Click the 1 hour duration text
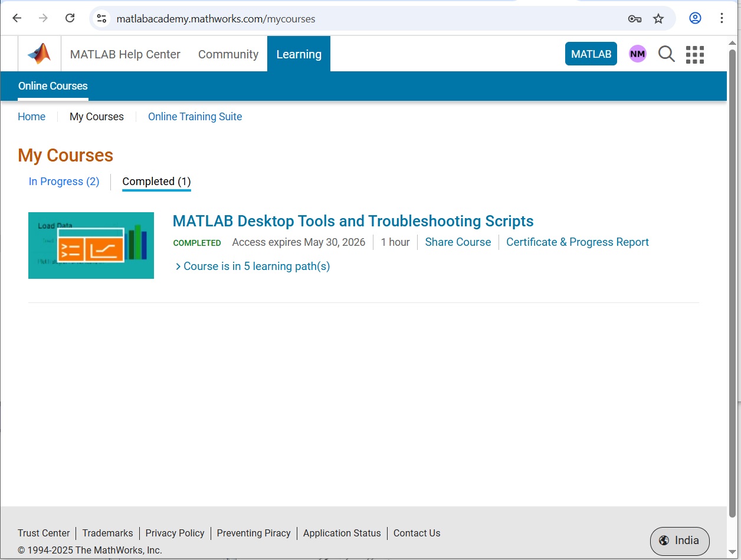Image resolution: width=741 pixels, height=560 pixels. [395, 242]
